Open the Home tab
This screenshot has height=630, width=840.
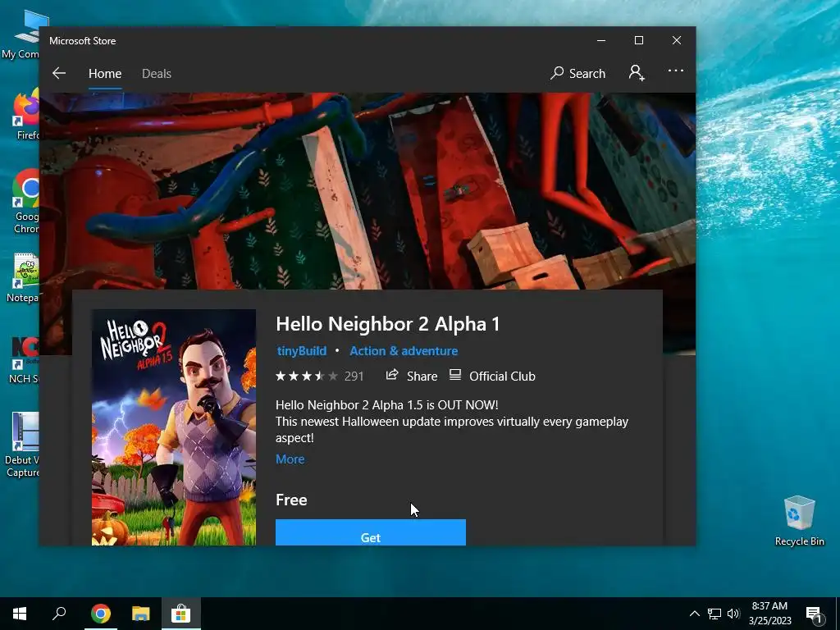click(x=105, y=73)
